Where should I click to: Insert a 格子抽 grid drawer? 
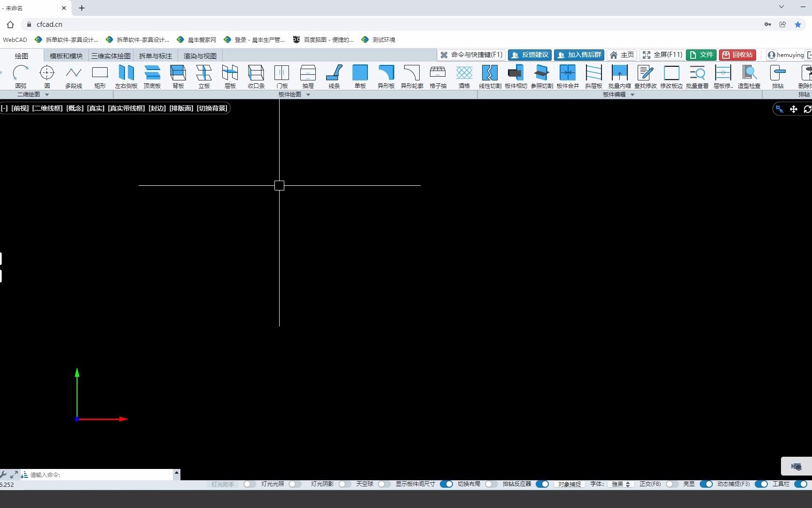[438, 76]
